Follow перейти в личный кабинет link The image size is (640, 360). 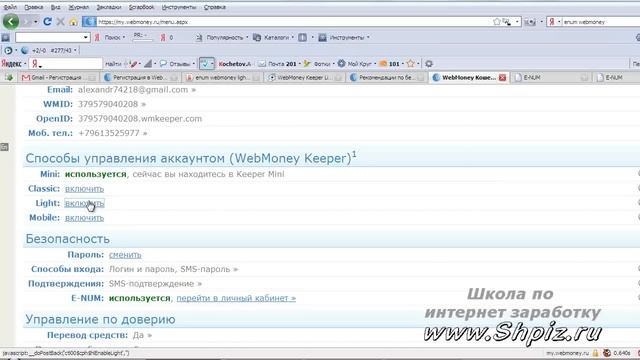[x=236, y=298]
